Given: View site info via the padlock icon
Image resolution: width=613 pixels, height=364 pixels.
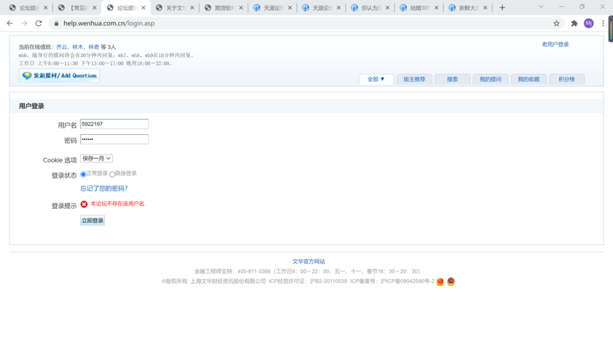Looking at the screenshot, I should click(56, 24).
